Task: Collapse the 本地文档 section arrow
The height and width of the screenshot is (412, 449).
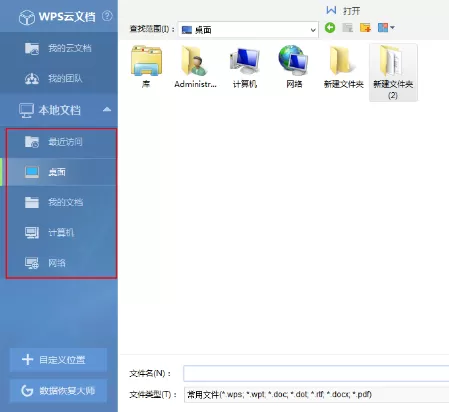Action: tap(107, 109)
